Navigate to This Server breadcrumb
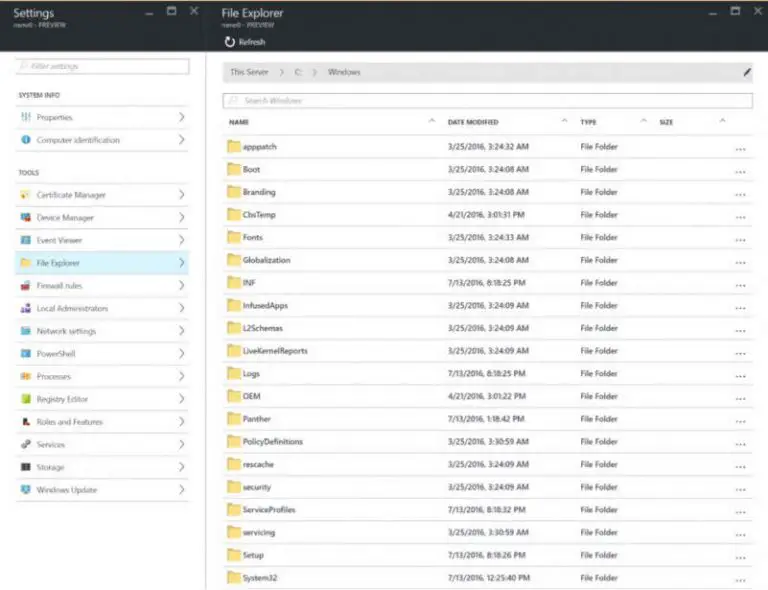The height and width of the screenshot is (590, 768). (x=249, y=72)
